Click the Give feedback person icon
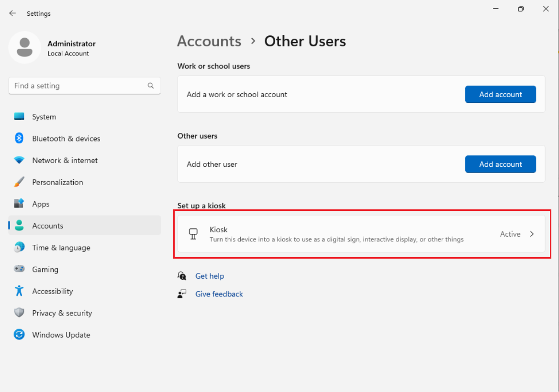 point(182,294)
